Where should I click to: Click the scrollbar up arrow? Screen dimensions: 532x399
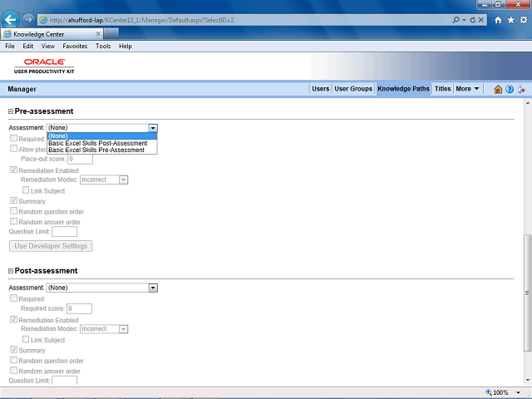[528, 103]
